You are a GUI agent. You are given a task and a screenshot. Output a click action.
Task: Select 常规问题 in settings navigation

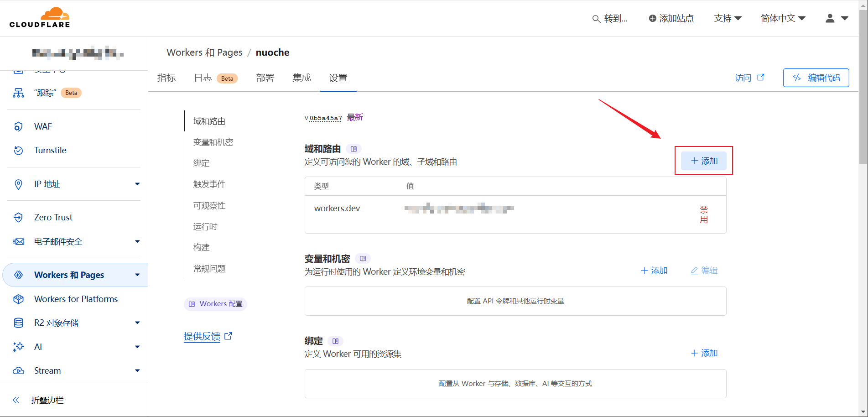tap(209, 268)
